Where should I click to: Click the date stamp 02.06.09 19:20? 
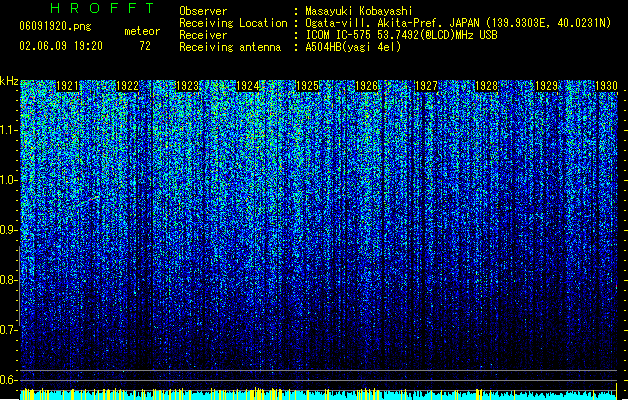pyautogui.click(x=61, y=46)
